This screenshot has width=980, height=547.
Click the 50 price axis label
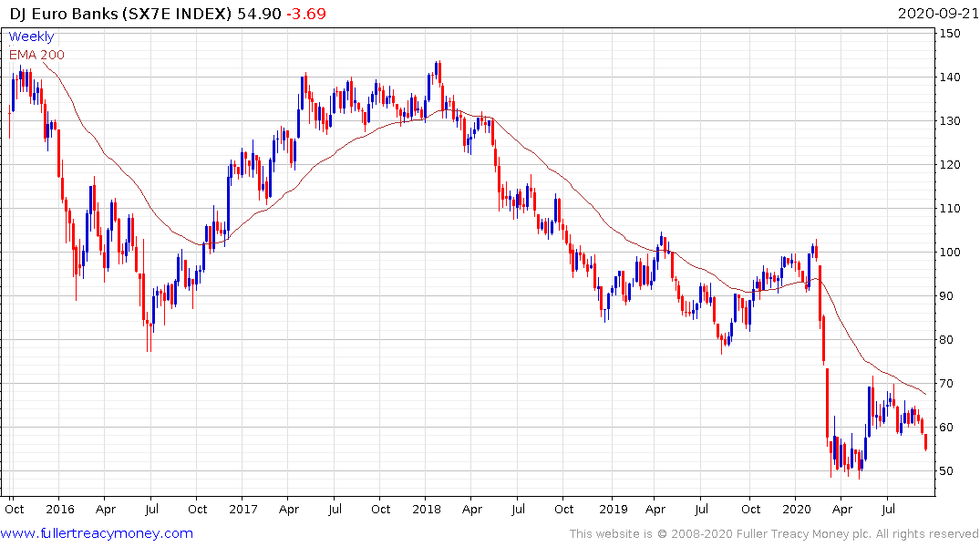(x=946, y=470)
